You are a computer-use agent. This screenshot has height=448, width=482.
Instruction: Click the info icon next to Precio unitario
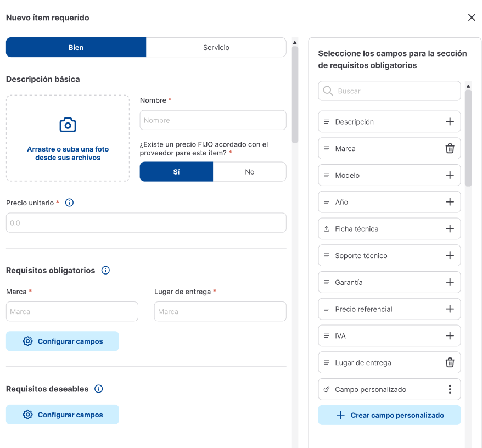coord(69,203)
